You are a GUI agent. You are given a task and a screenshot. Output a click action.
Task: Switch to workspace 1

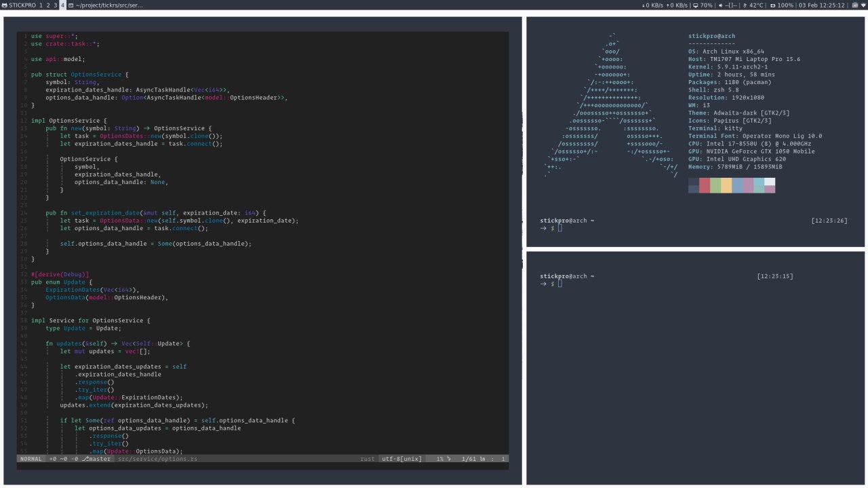click(41, 5)
